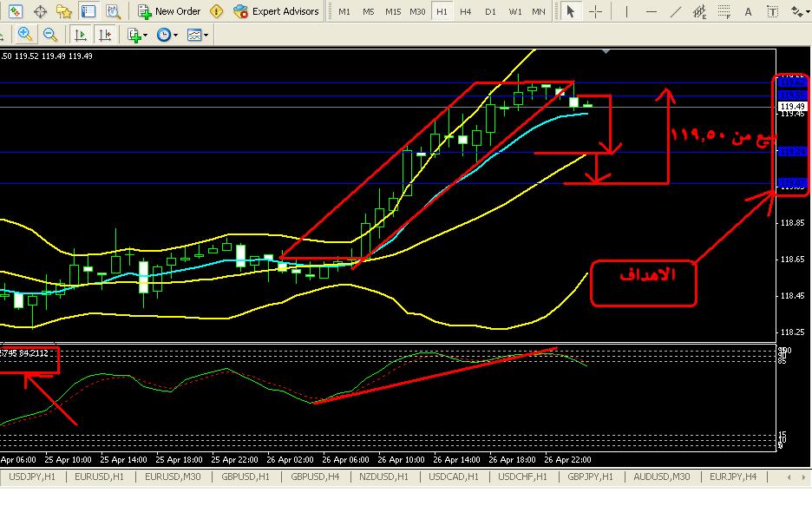
Task: Click the chart shift triangle marker
Action: (x=606, y=52)
